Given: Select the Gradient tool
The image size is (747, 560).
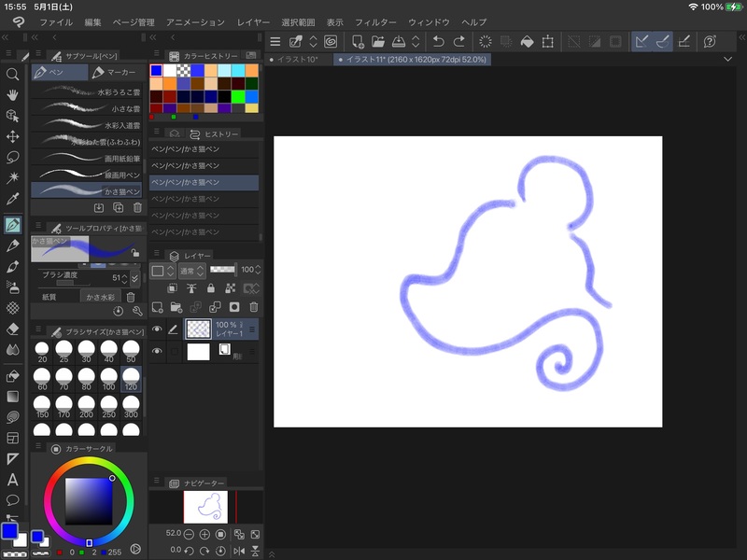Looking at the screenshot, I should (x=12, y=397).
